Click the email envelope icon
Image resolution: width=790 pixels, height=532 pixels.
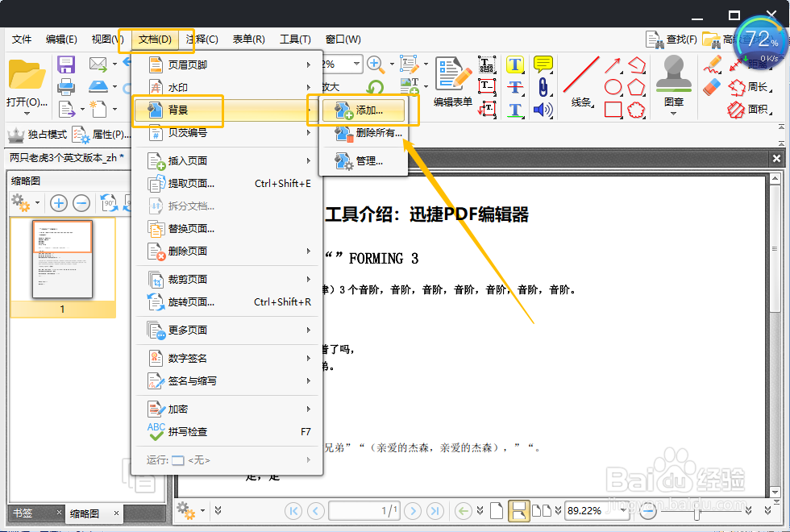[x=98, y=64]
